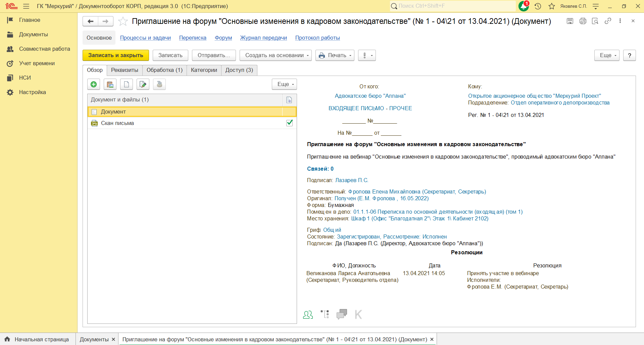This screenshot has height=345, width=644.
Task: Expand Создать на основании dropdown
Action: [276, 55]
